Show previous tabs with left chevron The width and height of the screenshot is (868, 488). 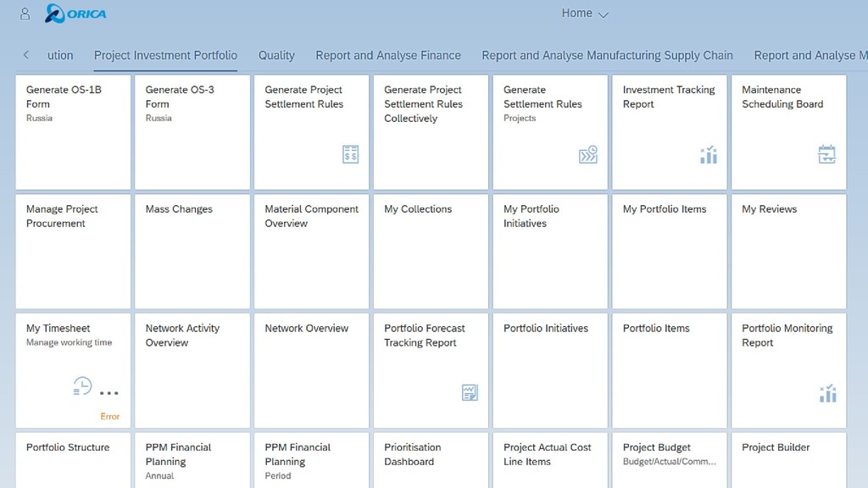pyautogui.click(x=26, y=55)
